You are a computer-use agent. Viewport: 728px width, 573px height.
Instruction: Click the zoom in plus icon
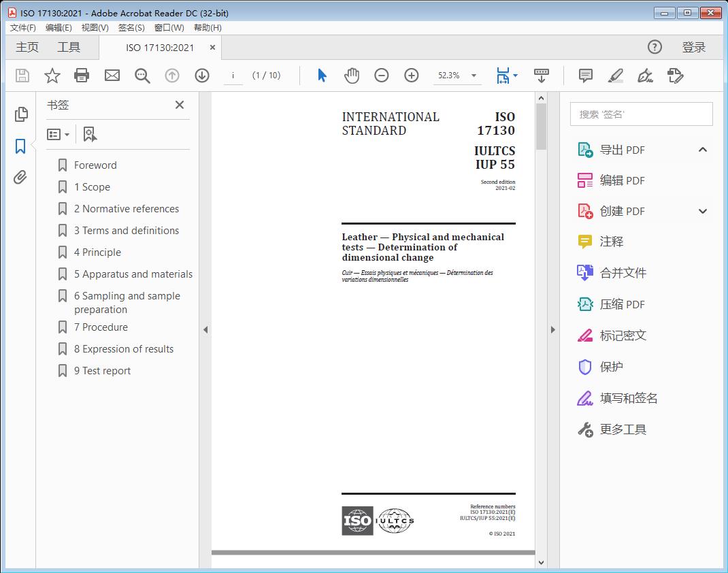tap(412, 76)
